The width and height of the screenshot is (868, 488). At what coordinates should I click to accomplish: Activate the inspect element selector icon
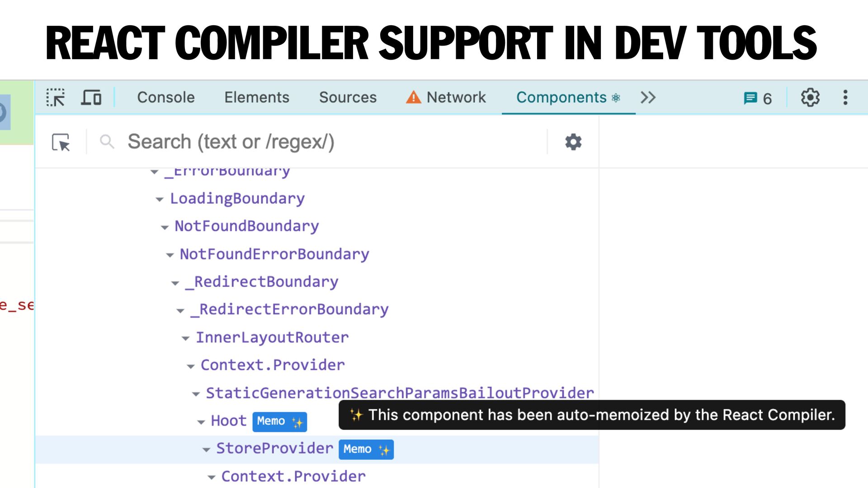pyautogui.click(x=56, y=98)
